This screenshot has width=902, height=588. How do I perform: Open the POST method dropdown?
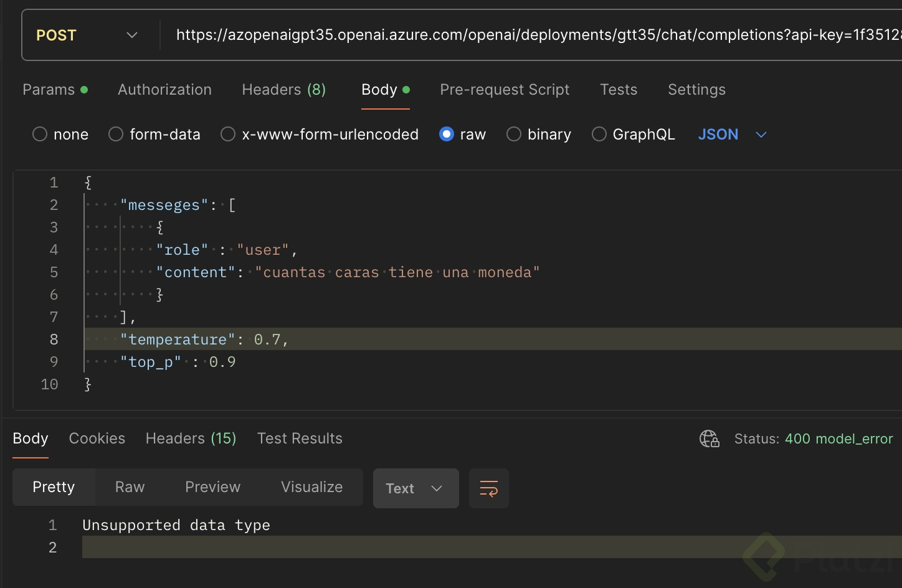(87, 36)
